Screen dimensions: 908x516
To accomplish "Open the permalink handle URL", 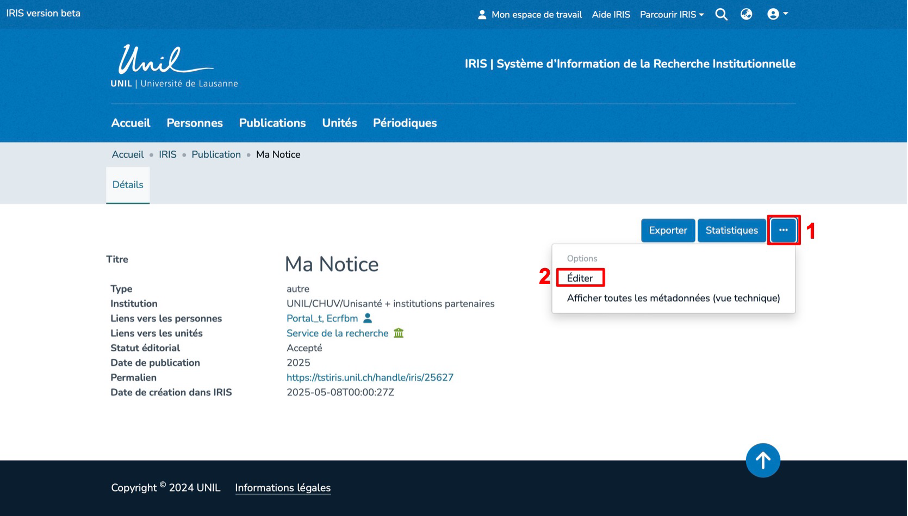I will click(370, 377).
